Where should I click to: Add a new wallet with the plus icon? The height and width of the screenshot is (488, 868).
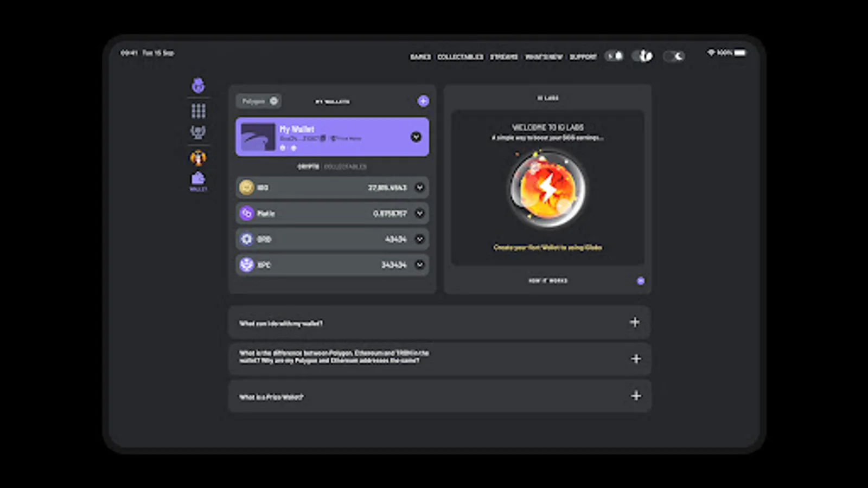click(x=423, y=101)
